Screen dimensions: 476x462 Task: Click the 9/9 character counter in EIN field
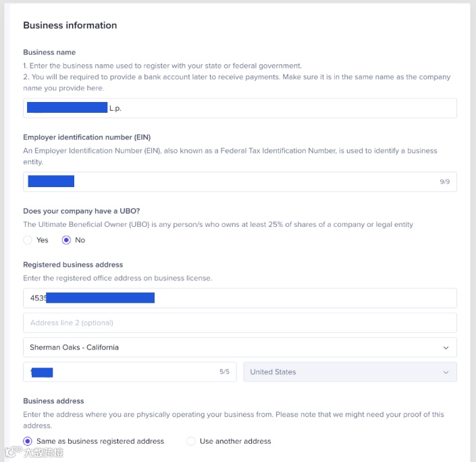(x=445, y=182)
